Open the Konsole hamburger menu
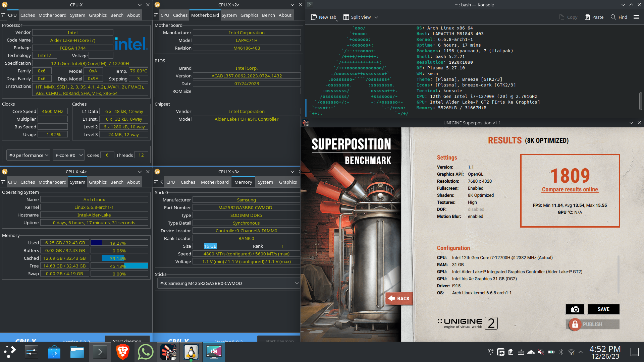The height and width of the screenshot is (362, 644). (x=636, y=17)
